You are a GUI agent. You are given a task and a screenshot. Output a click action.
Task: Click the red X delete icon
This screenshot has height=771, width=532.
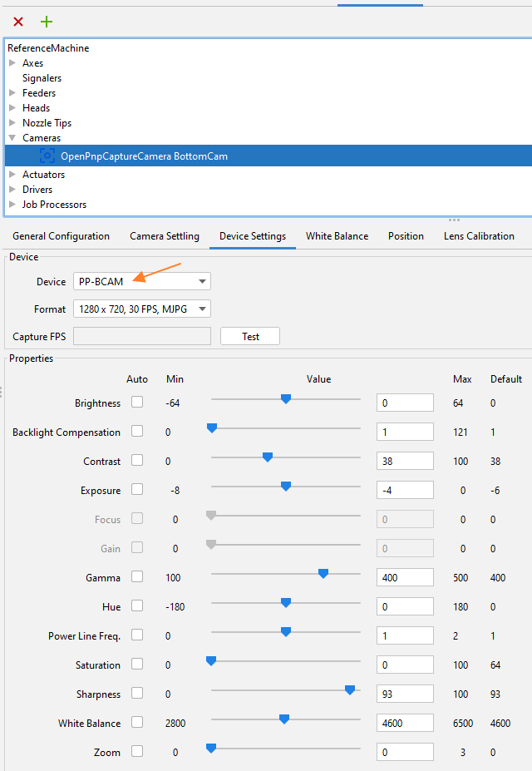18,22
